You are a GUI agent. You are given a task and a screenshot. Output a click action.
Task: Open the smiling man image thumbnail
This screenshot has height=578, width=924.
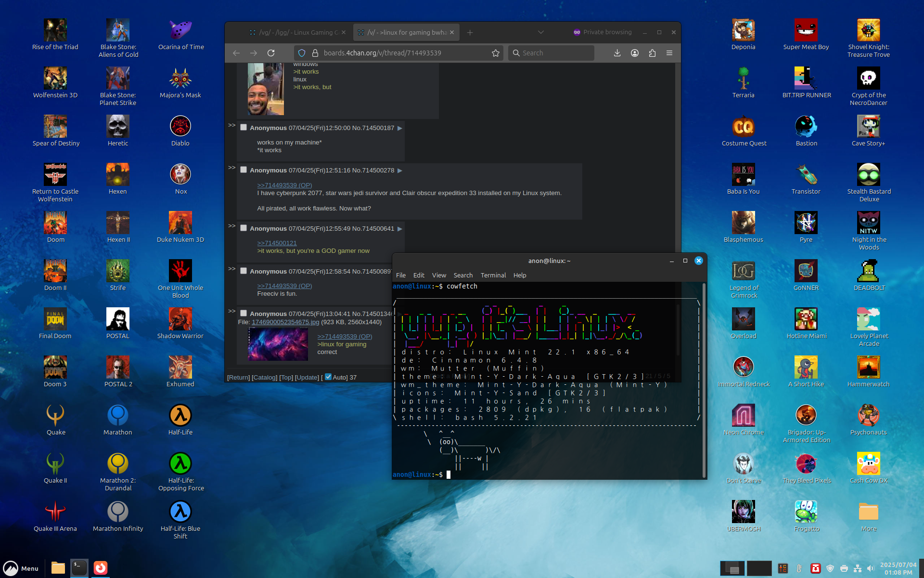[x=266, y=89]
